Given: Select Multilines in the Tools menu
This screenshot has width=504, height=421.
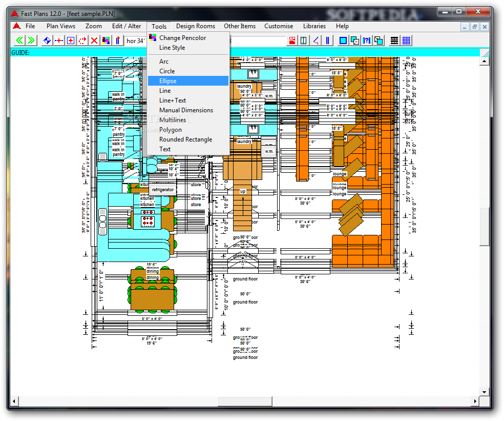Looking at the screenshot, I should pyautogui.click(x=188, y=120).
